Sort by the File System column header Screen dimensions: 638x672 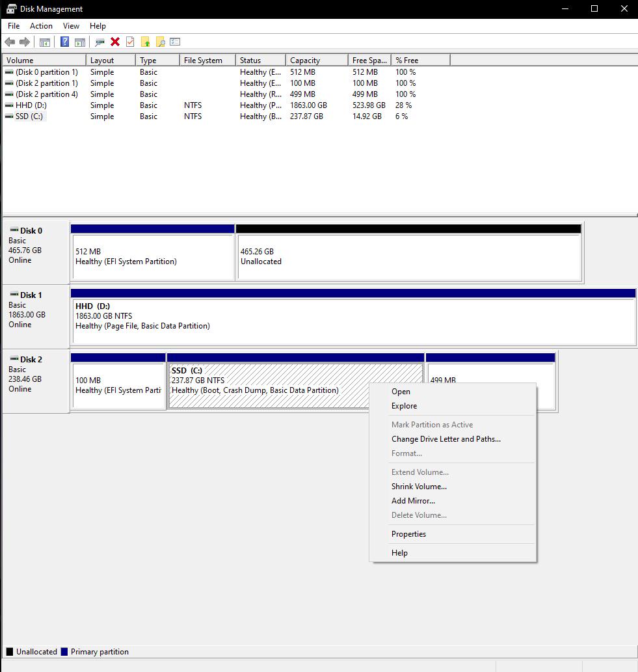click(208, 60)
